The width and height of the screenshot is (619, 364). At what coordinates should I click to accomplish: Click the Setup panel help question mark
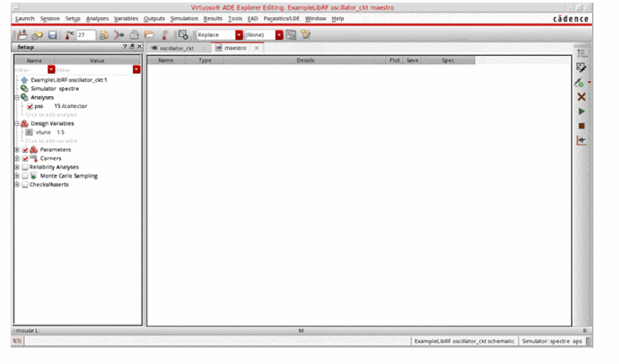pyautogui.click(x=125, y=47)
